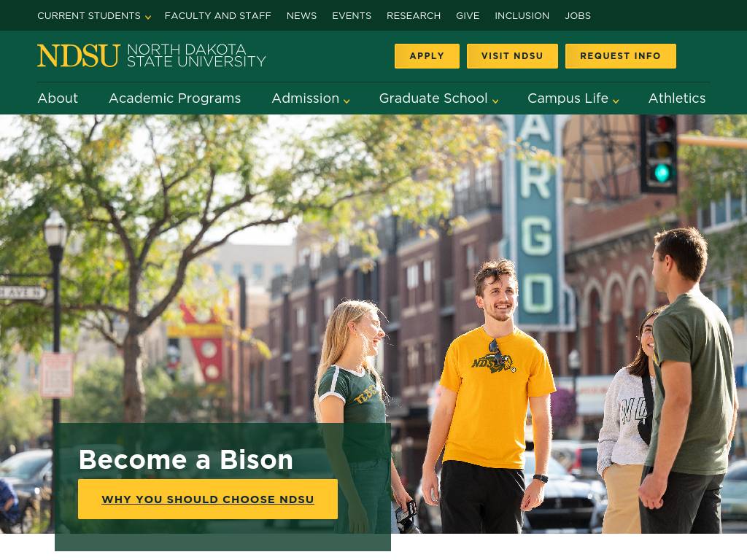Screen dimensions: 747x560
Task: Open the Inclusion link
Action: [x=522, y=15]
